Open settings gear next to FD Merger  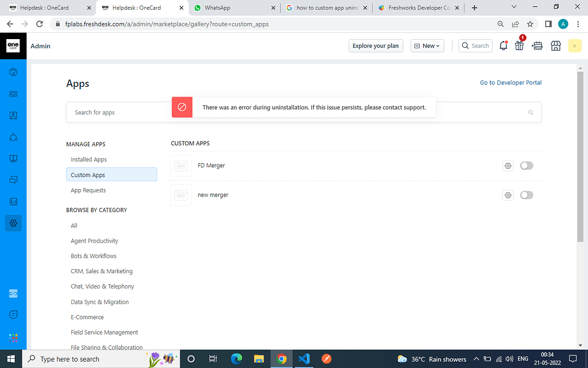508,165
